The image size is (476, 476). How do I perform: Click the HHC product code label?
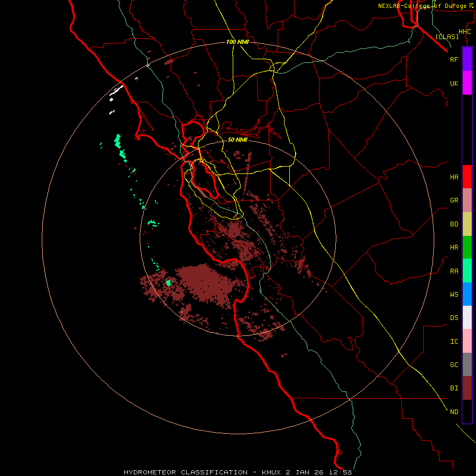464,32
